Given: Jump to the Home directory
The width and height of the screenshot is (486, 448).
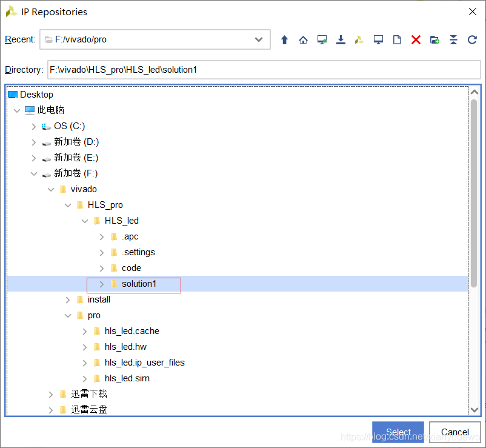Looking at the screenshot, I should click(303, 39).
